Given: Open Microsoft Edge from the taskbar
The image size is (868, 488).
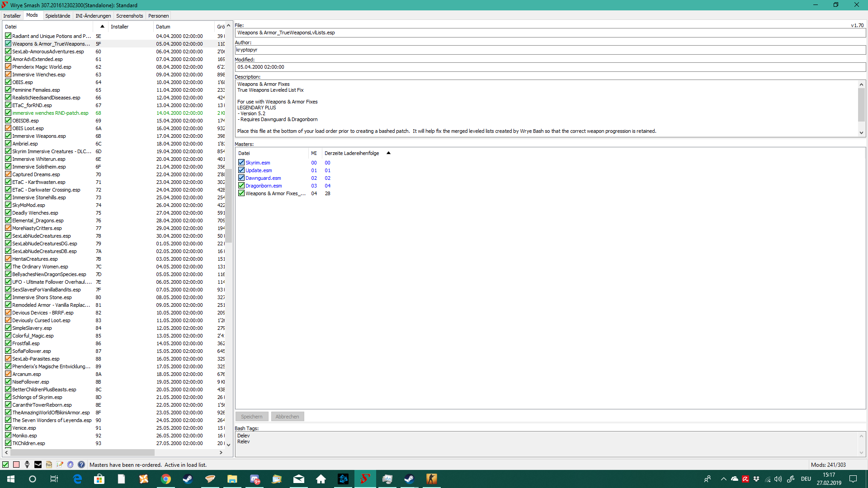Looking at the screenshot, I should click(77, 479).
